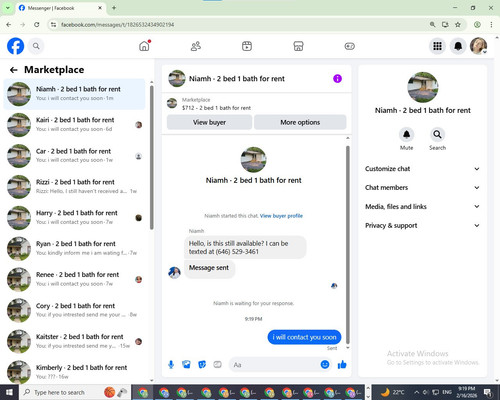The width and height of the screenshot is (500, 400).
Task: Click the 22°C weather widget in taskbar
Action: (393, 392)
